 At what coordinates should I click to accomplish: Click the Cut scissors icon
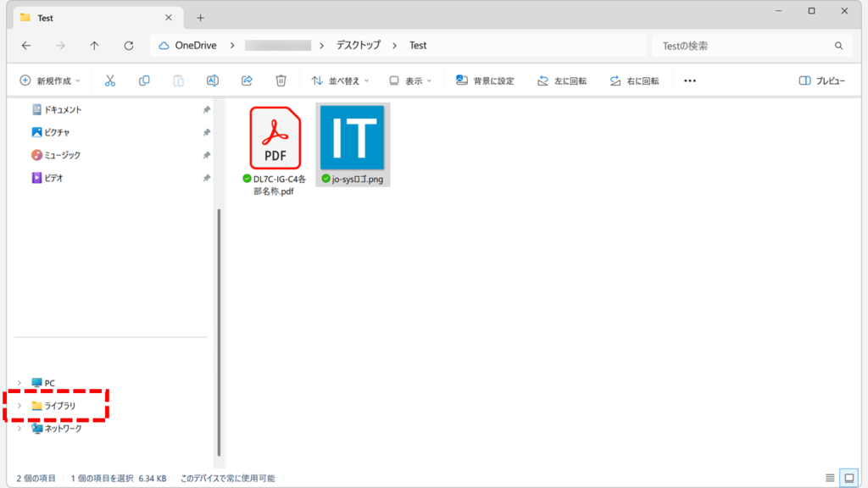[x=110, y=80]
